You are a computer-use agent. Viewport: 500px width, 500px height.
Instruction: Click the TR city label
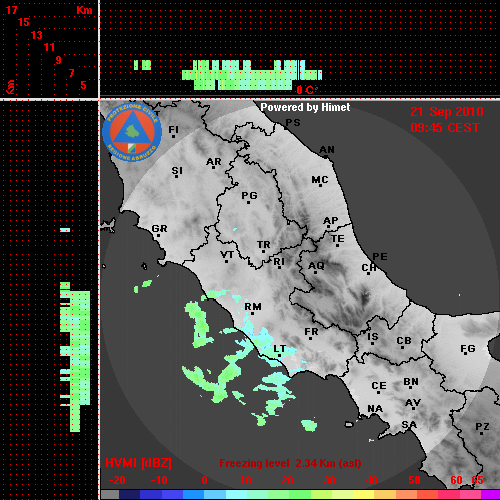[263, 245]
